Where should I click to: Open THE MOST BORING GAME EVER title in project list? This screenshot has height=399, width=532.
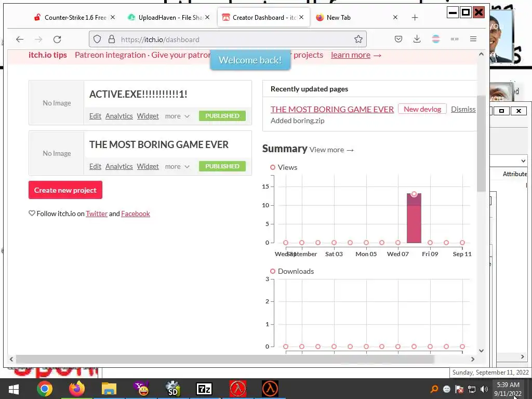[x=159, y=144]
